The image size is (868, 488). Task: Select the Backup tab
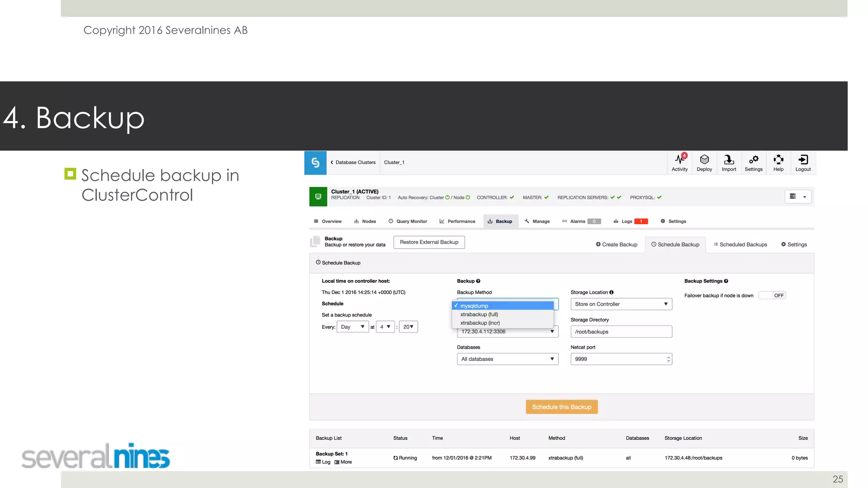tap(500, 221)
